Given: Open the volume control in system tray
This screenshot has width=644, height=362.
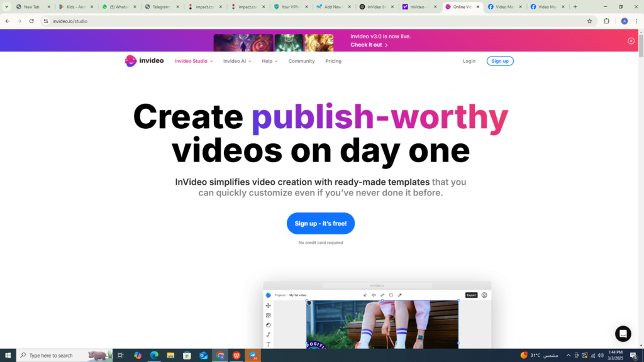Looking at the screenshot, I should pos(601,356).
